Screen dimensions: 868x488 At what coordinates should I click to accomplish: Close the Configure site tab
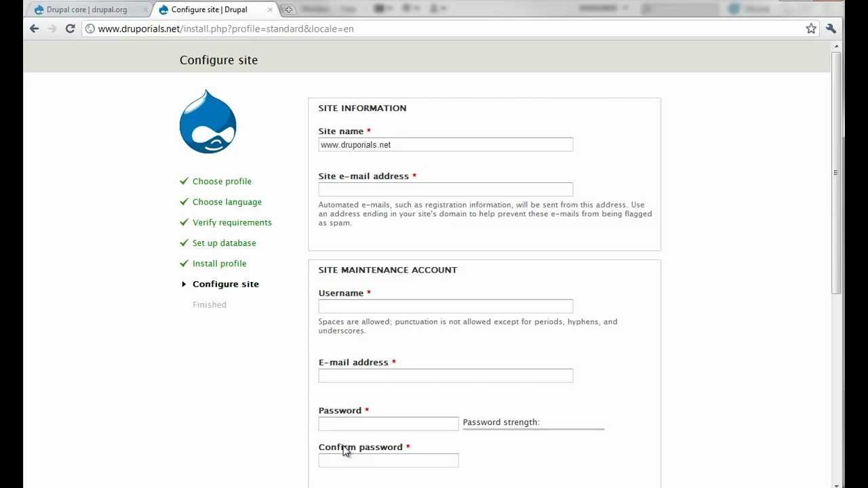click(x=270, y=9)
